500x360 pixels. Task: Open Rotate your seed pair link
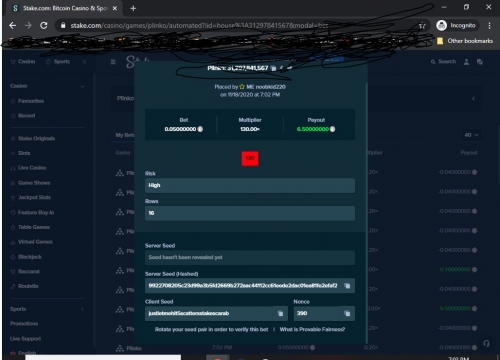[x=211, y=329]
